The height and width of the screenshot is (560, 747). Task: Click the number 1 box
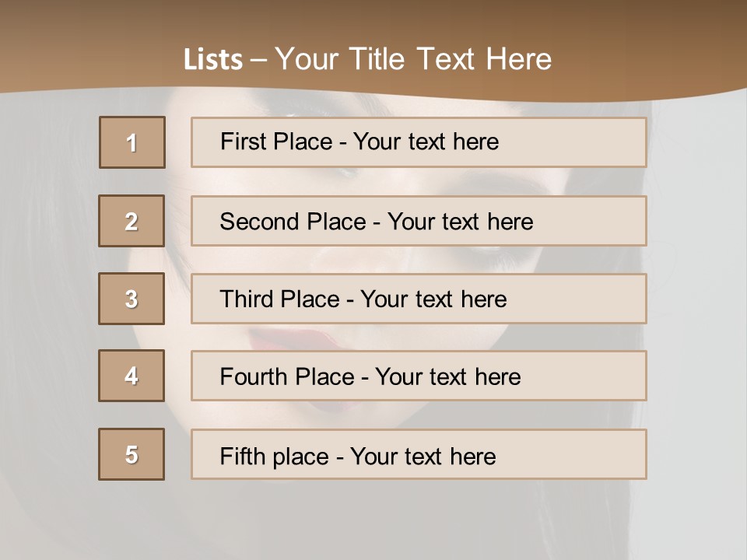click(132, 142)
